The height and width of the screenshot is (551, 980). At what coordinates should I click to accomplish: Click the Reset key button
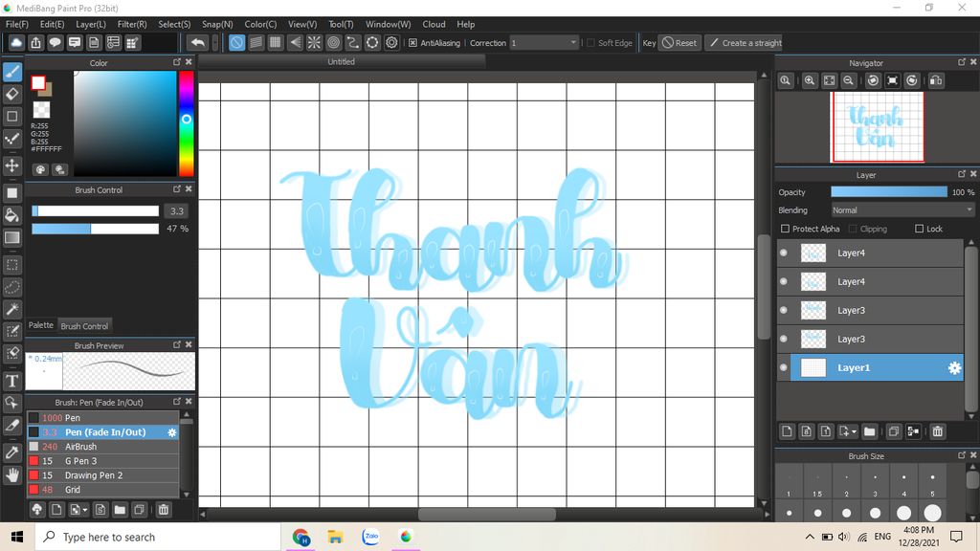click(x=679, y=43)
